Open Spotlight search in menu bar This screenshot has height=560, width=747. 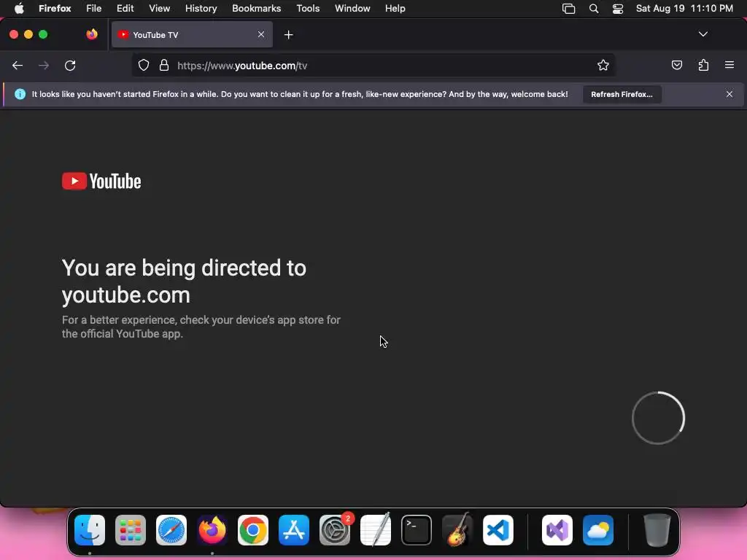point(594,9)
